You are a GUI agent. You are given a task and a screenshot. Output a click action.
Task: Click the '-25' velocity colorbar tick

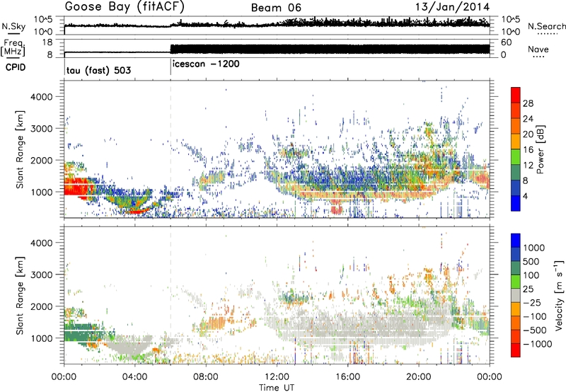click(531, 303)
